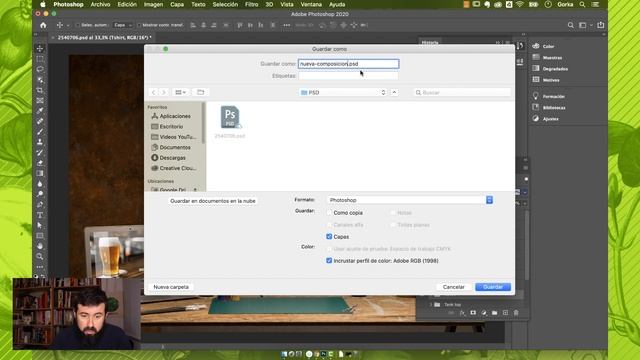
Task: Toggle Selec. autom. checkbox
Action: (77, 25)
